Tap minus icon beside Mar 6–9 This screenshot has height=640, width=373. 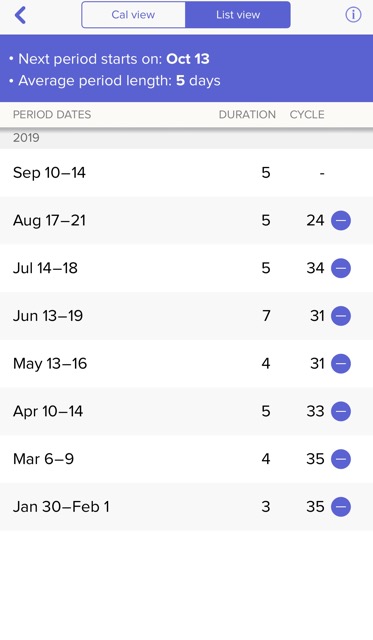[341, 459]
